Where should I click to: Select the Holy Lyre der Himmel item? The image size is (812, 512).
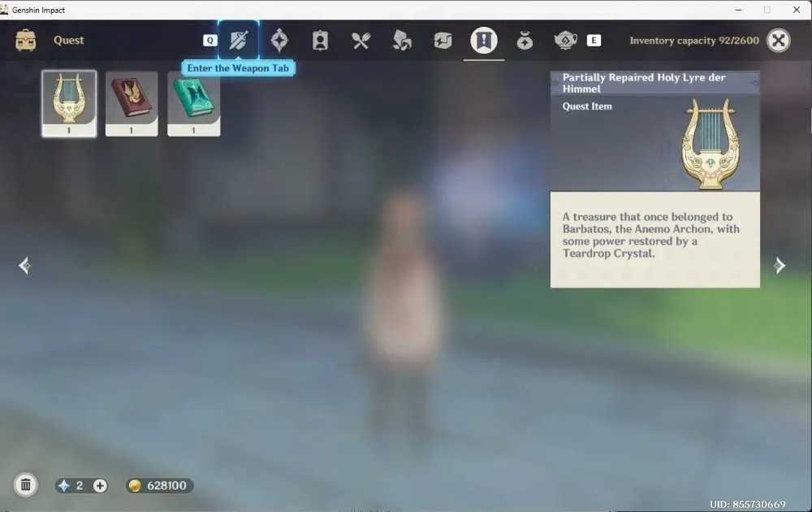[69, 104]
